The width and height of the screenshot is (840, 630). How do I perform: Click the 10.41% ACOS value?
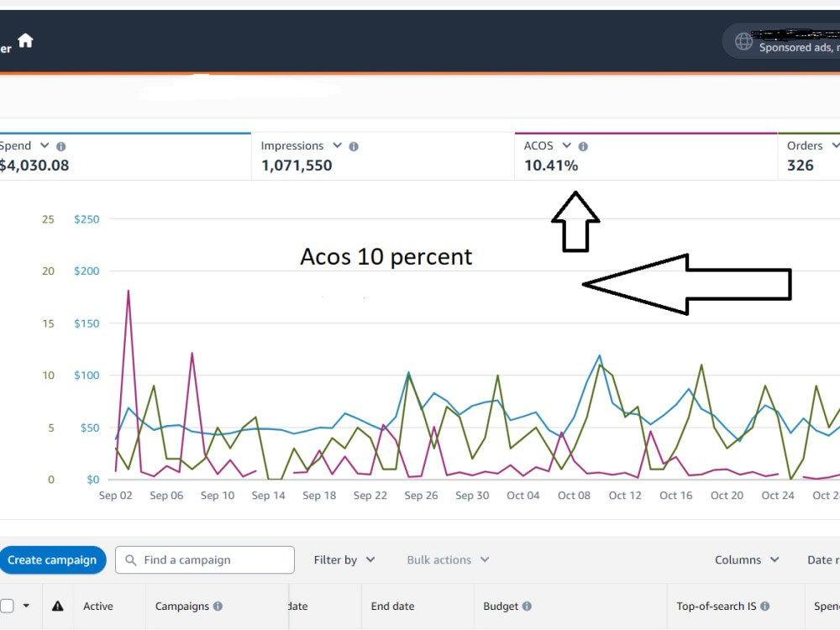tap(551, 165)
